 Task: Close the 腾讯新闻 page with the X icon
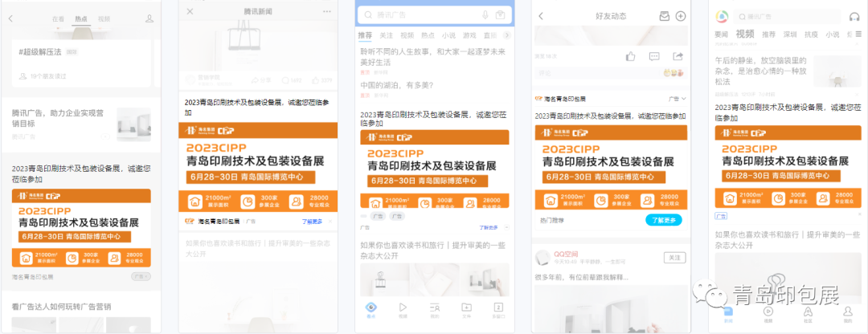click(x=190, y=11)
